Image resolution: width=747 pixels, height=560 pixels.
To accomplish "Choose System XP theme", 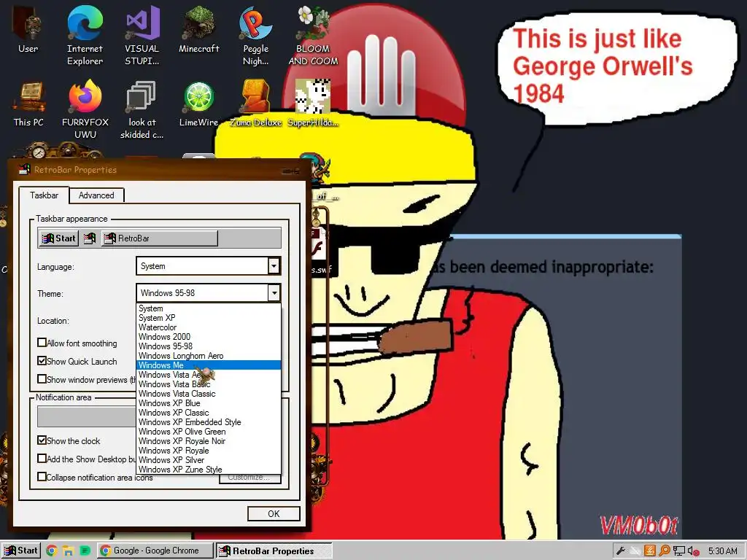I will (209, 318).
